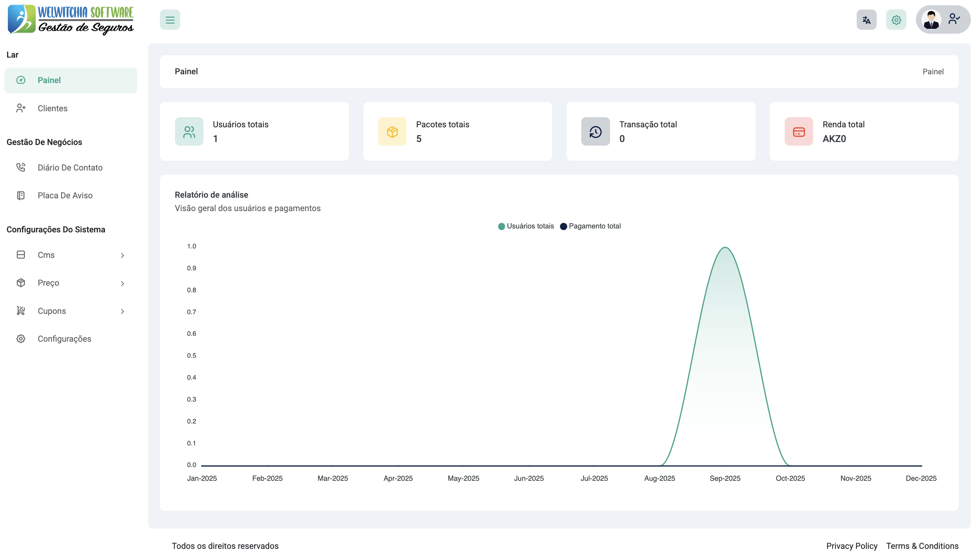Click the green settings gear in header

click(896, 20)
